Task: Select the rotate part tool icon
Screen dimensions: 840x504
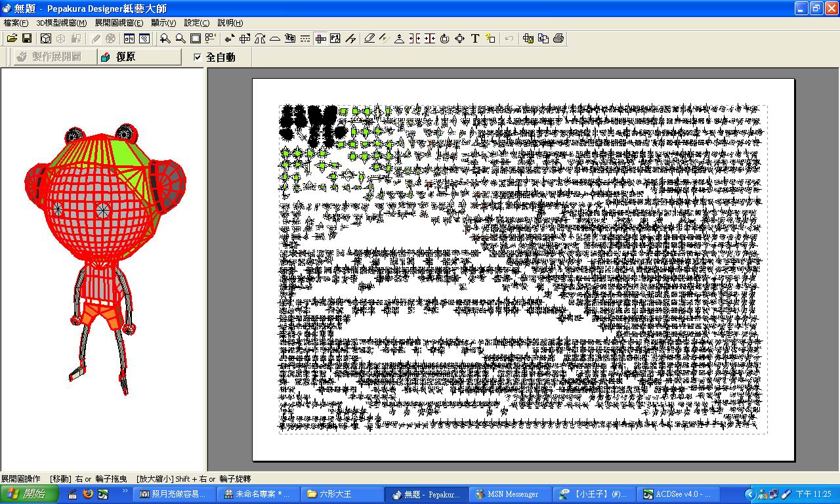Action: tap(444, 39)
